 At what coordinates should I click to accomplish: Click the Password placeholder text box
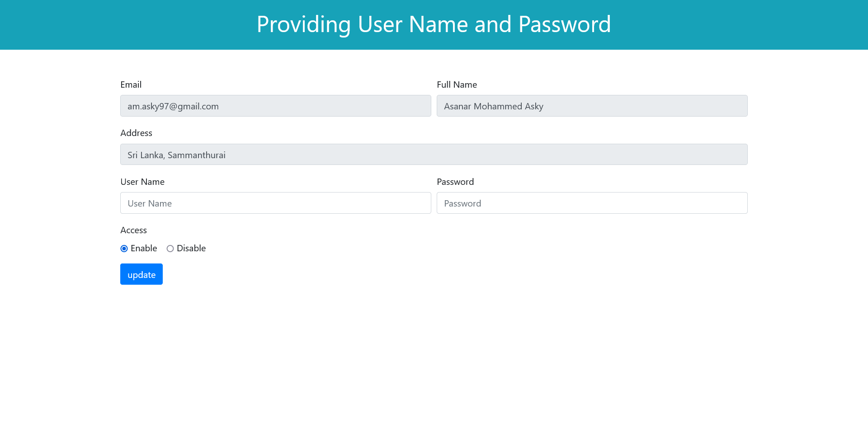(592, 203)
